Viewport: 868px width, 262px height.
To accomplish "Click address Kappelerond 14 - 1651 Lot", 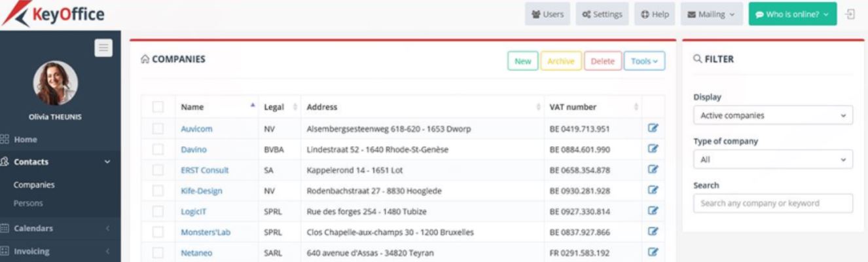I will [355, 170].
